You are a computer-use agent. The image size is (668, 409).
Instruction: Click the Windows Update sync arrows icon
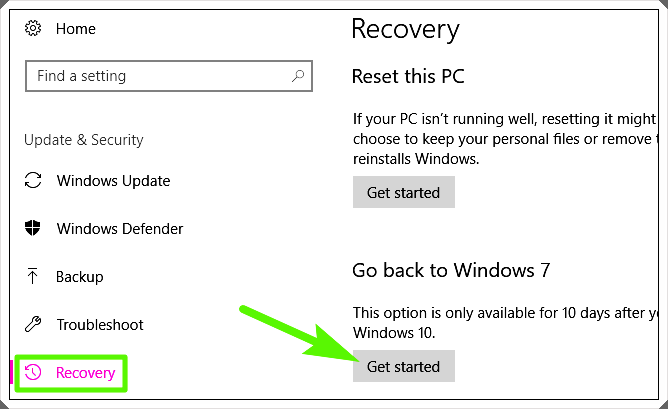pyautogui.click(x=33, y=180)
